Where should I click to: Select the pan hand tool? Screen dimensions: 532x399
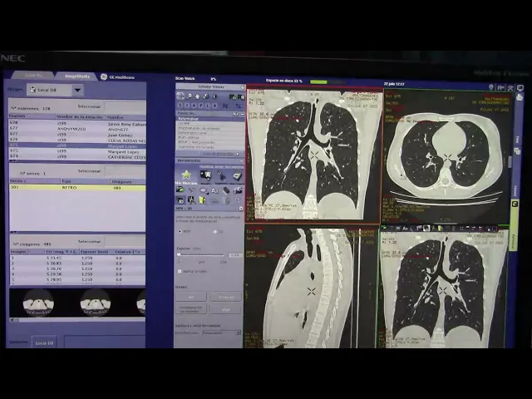198,96
